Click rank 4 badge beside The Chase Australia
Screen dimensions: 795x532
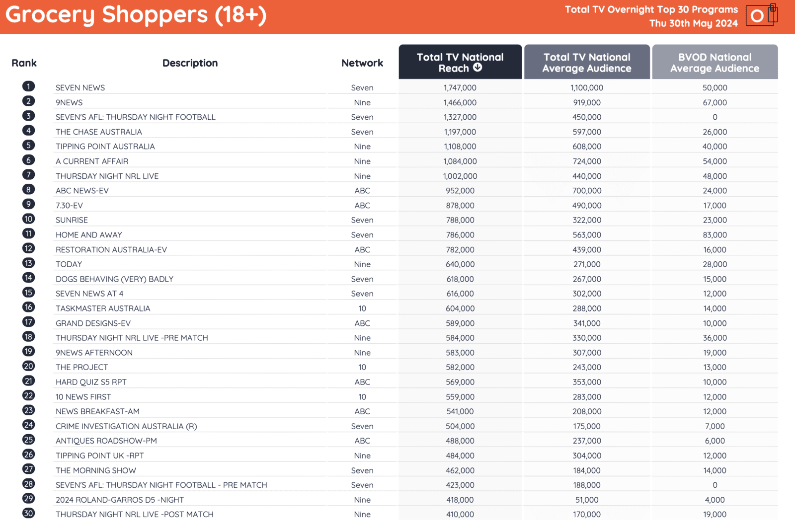[x=29, y=131]
